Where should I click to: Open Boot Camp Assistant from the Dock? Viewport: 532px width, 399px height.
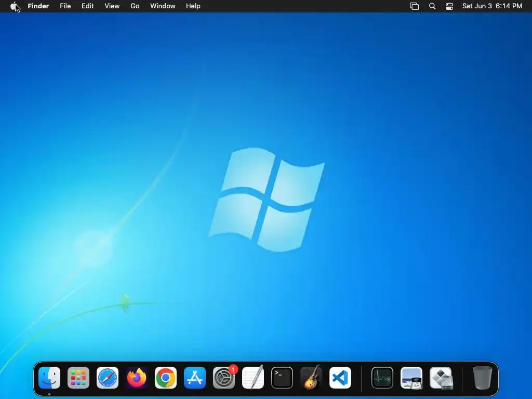coord(441,378)
